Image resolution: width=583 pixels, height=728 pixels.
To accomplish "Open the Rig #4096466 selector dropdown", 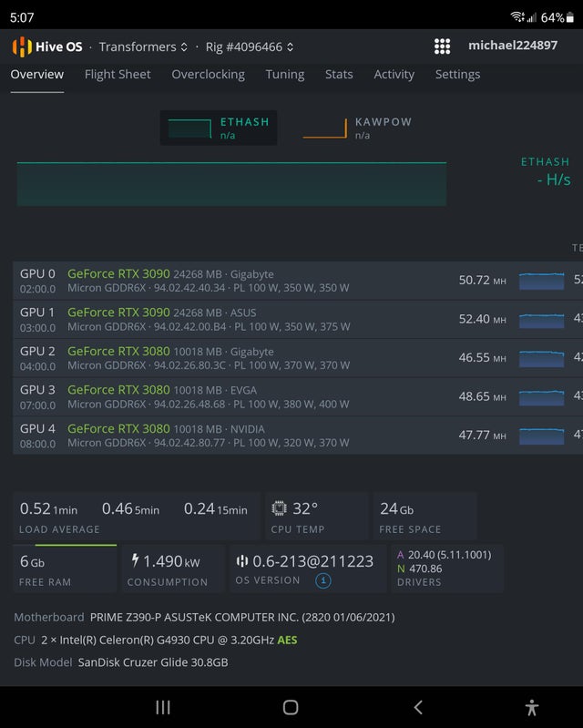I will [x=250, y=46].
